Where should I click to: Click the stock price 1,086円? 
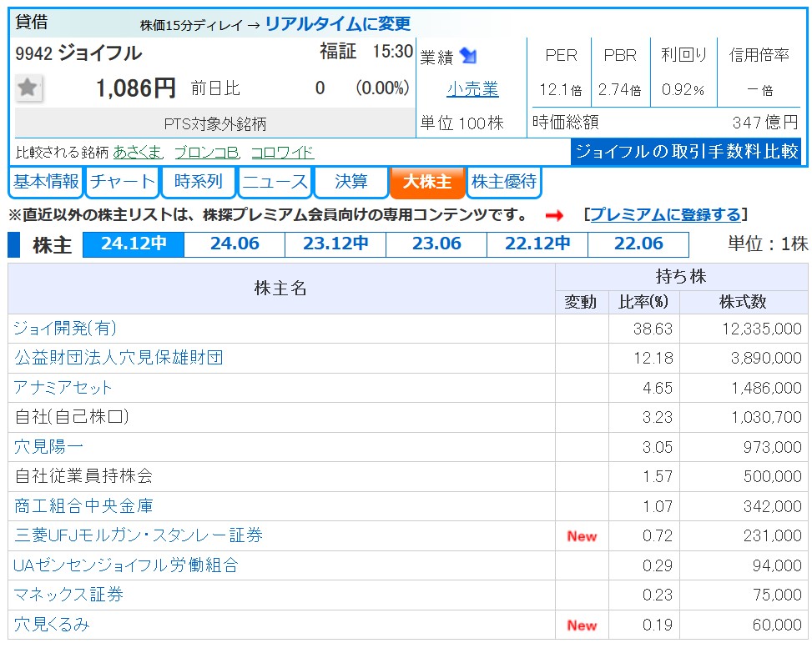136,88
